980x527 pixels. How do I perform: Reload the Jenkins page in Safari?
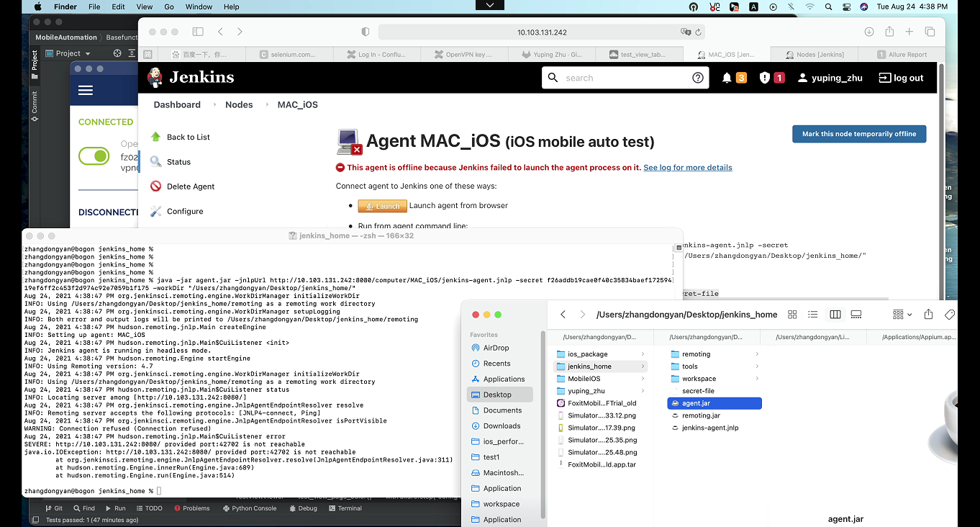[699, 32]
